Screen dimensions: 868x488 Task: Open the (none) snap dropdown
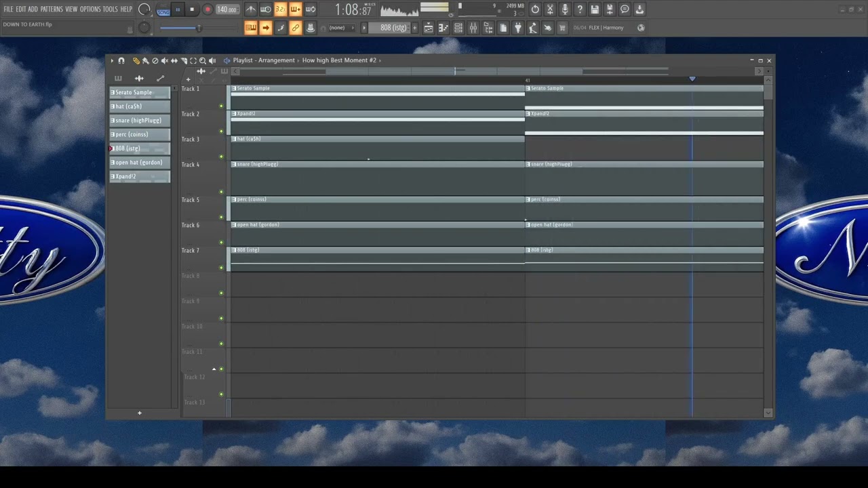click(x=341, y=28)
